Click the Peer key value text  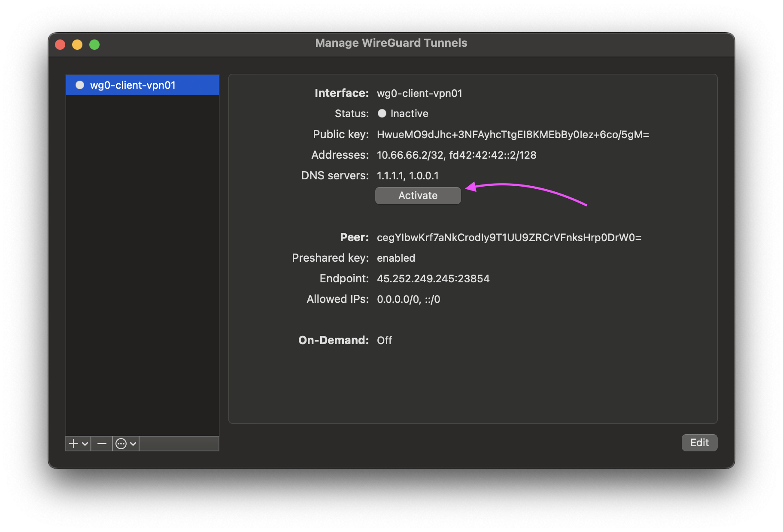[509, 238]
